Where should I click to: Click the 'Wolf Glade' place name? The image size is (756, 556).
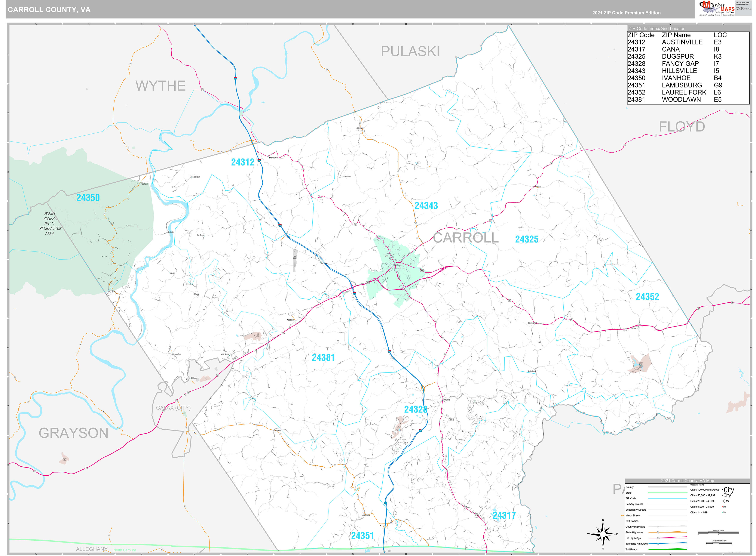(x=225, y=354)
